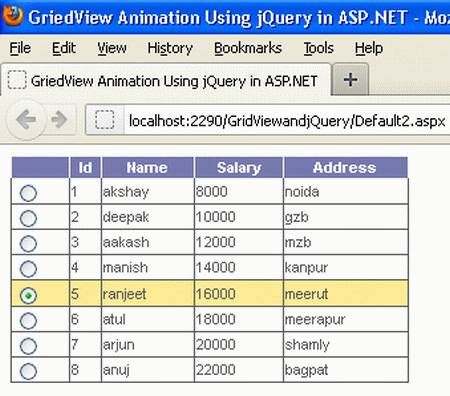
Task: Select the radio button for aakash row
Action: (x=28, y=244)
